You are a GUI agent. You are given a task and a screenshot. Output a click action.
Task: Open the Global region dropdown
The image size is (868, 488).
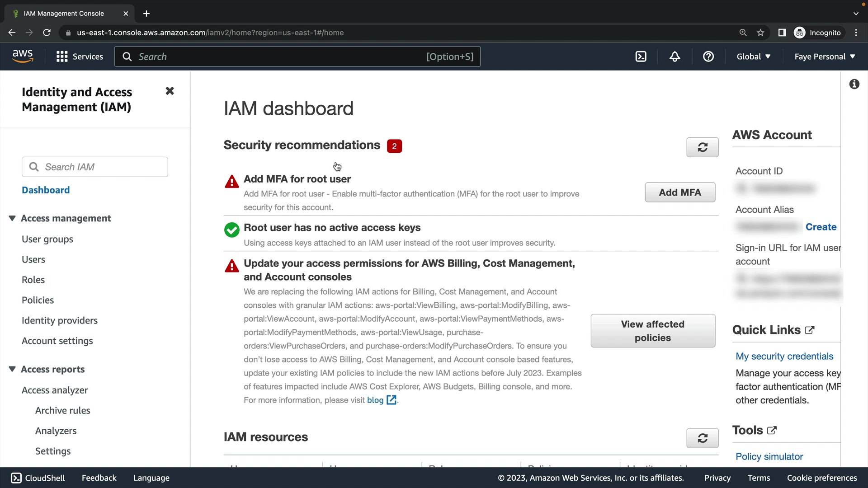pos(753,56)
